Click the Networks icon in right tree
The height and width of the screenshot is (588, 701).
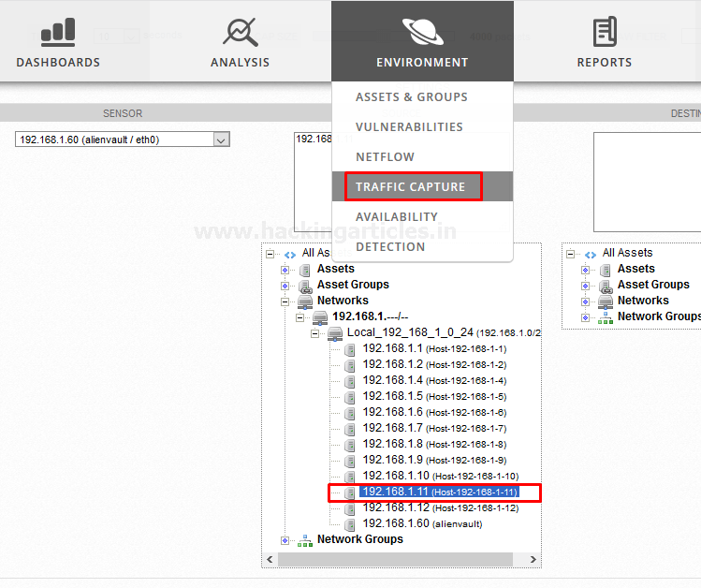click(x=606, y=301)
